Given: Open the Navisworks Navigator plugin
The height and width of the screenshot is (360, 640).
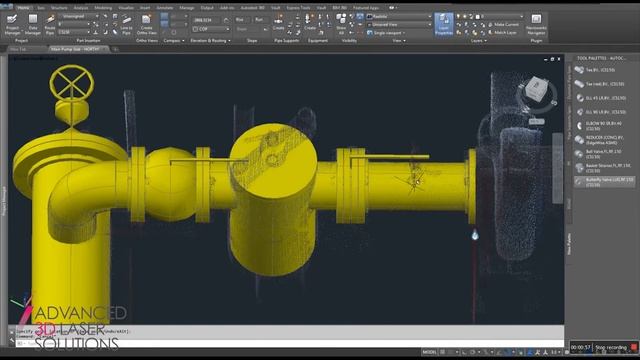Looking at the screenshot, I should click(x=536, y=24).
